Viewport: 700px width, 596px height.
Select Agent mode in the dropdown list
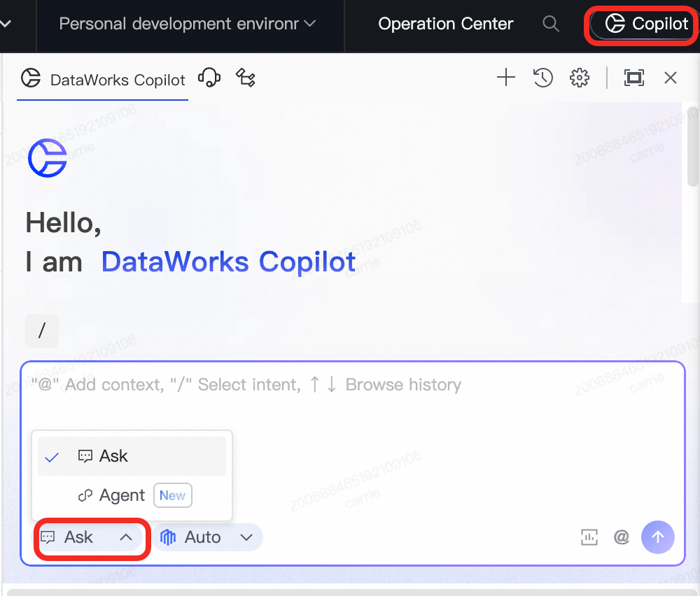(x=132, y=495)
